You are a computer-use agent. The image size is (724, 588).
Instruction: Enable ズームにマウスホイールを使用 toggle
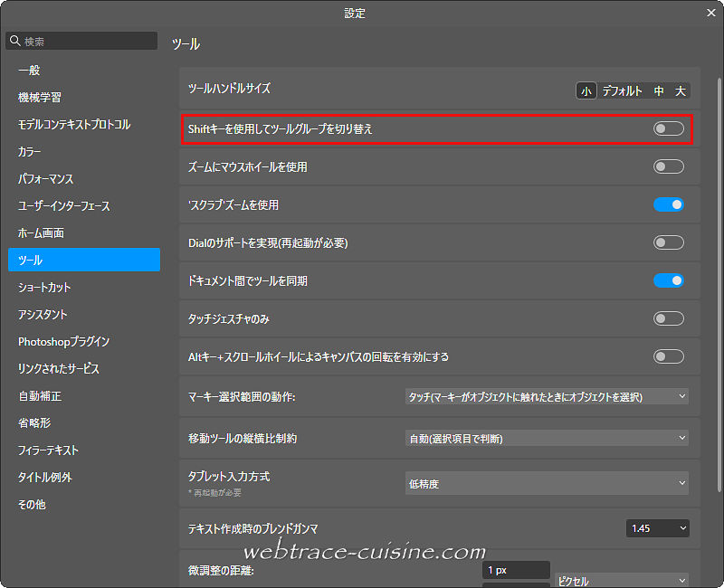point(668,167)
